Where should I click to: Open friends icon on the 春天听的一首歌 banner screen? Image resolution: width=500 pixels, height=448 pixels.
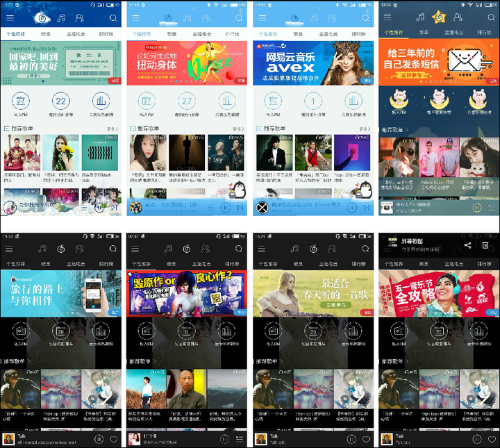tap(332, 249)
